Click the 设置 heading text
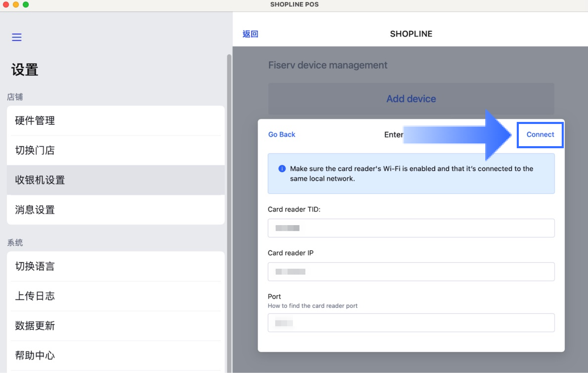 25,70
